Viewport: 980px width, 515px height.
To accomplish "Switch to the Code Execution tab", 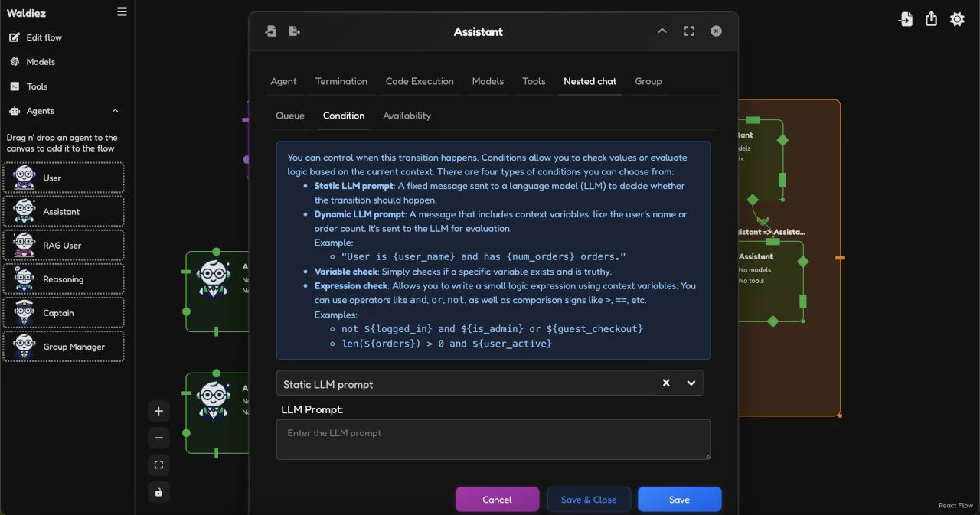I will (x=420, y=81).
